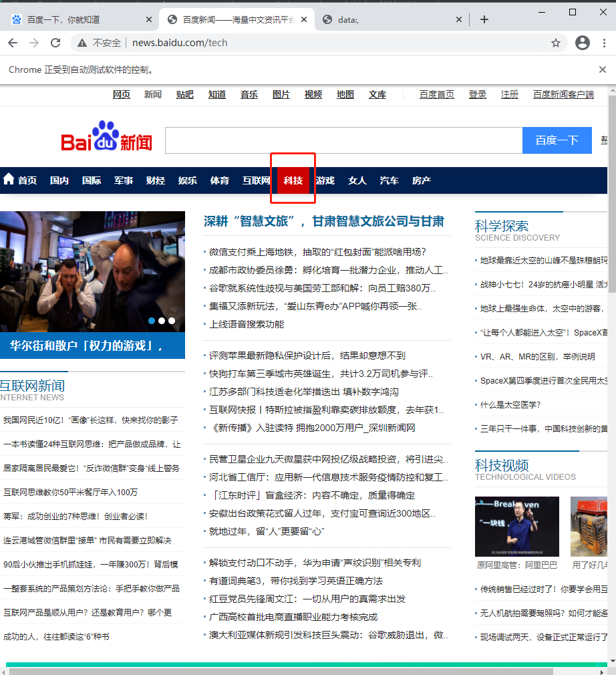
Task: Open the 网页 top link
Action: [x=122, y=94]
